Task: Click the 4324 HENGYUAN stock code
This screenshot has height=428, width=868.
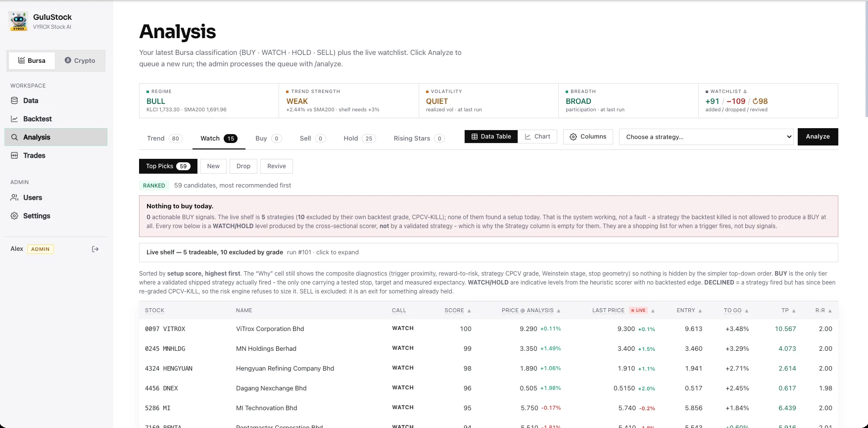Action: point(169,368)
